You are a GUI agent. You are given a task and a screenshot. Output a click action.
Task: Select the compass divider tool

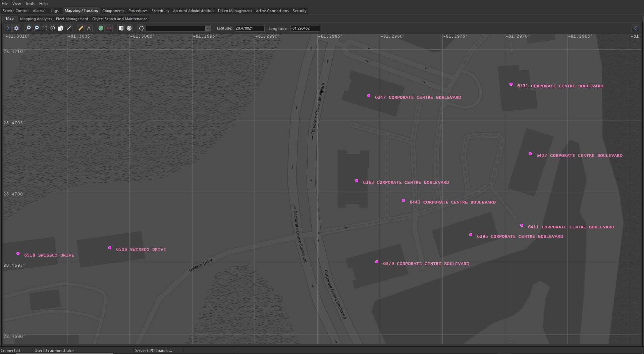[x=89, y=28]
